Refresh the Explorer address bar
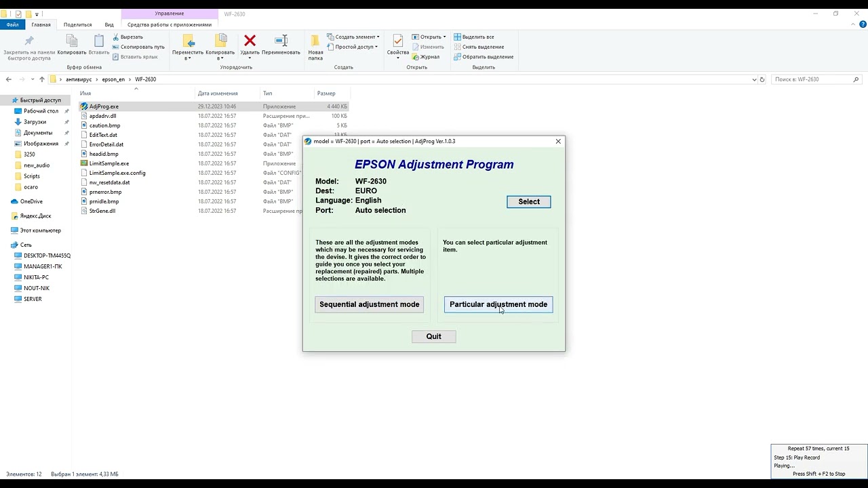This screenshot has height=488, width=868. coord(762,79)
